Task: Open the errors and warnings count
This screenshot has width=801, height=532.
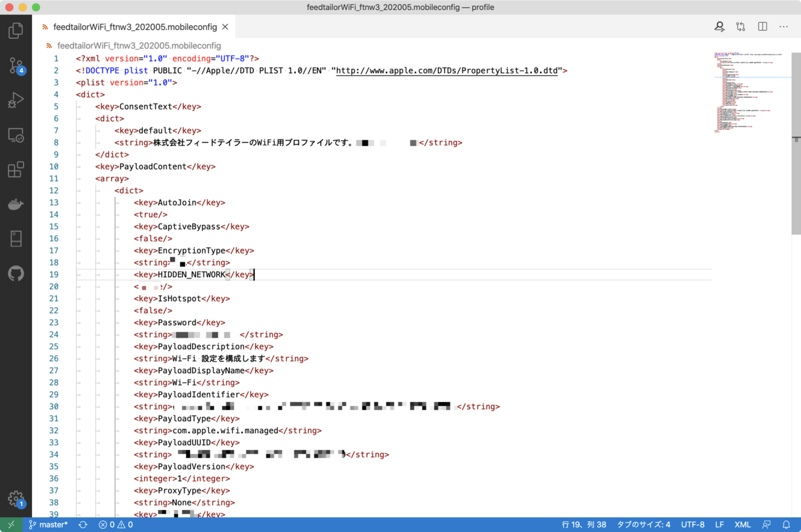Action: point(115,525)
